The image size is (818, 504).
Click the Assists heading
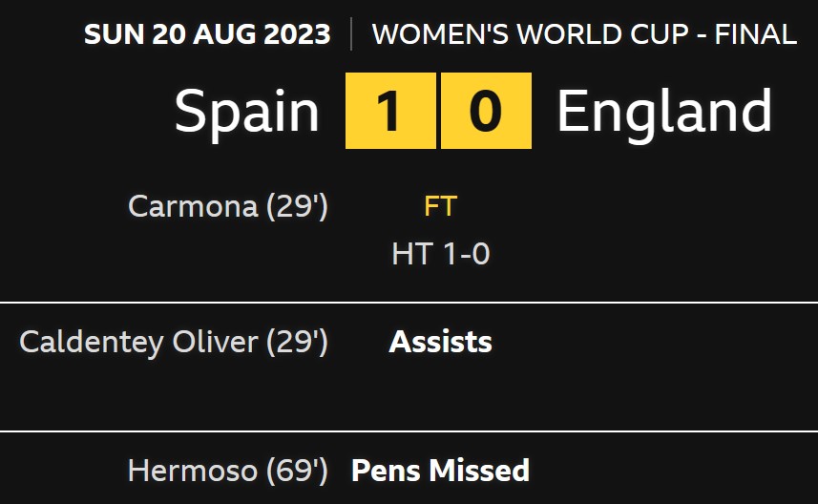point(441,342)
